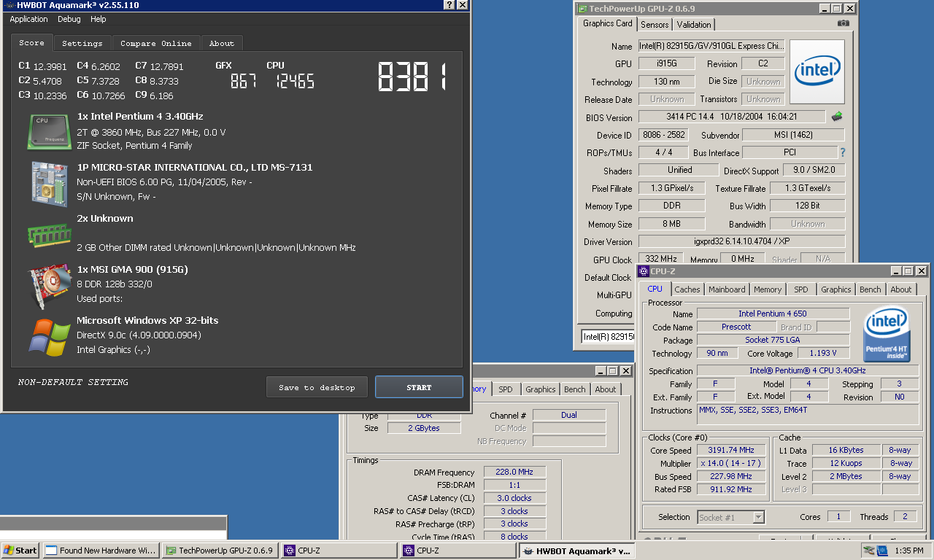The height and width of the screenshot is (560, 934).
Task: Open the GPU selection dropdown at GPU-Z bottom
Action: point(608,336)
